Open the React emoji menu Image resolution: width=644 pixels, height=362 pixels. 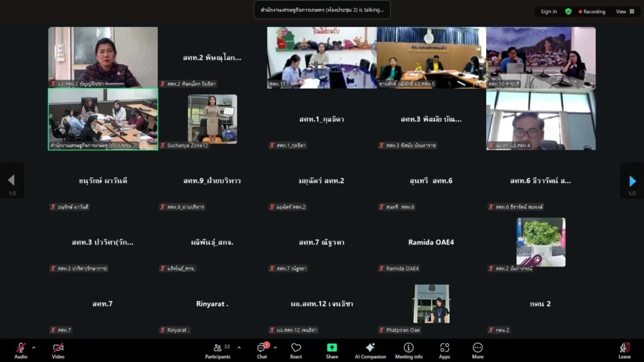(296, 348)
